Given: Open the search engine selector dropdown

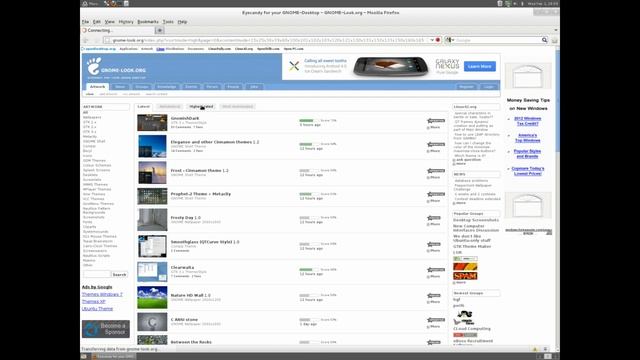Looking at the screenshot, I should [449, 40].
